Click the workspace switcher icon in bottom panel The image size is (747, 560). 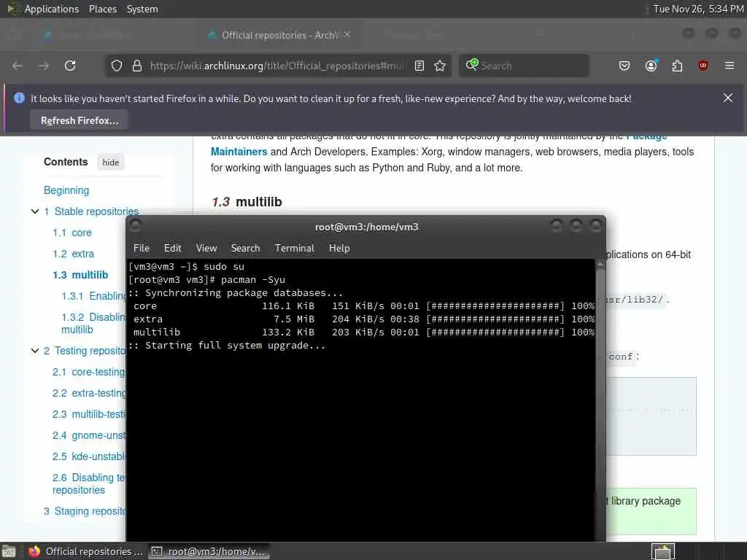(663, 551)
